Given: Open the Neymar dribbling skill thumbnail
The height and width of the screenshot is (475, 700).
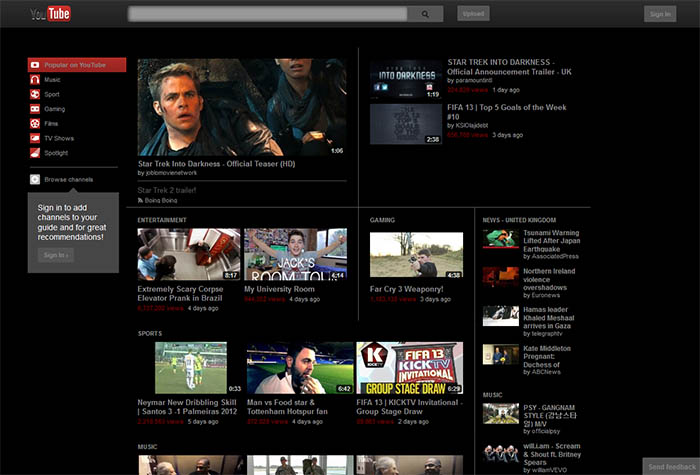Looking at the screenshot, I should point(191,368).
